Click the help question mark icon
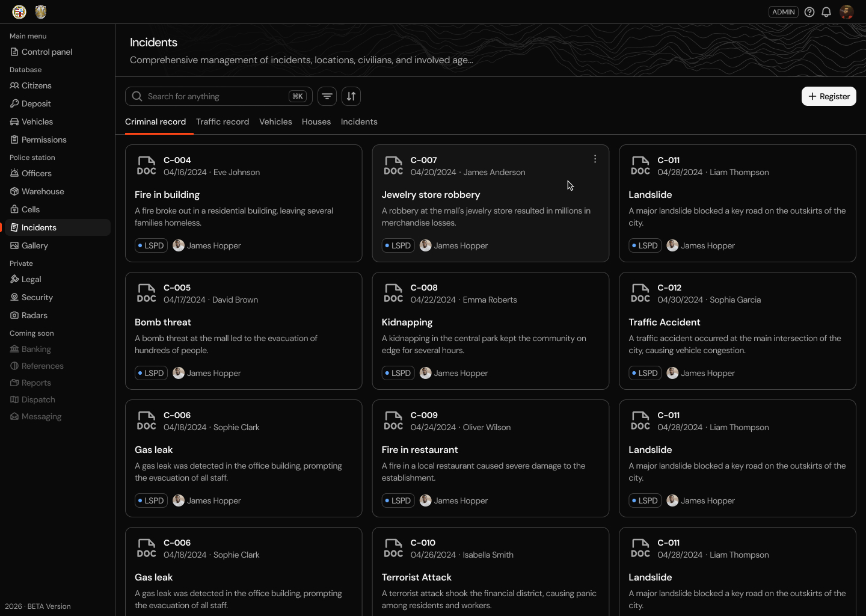Screen dimensions: 866x616 click(x=809, y=12)
